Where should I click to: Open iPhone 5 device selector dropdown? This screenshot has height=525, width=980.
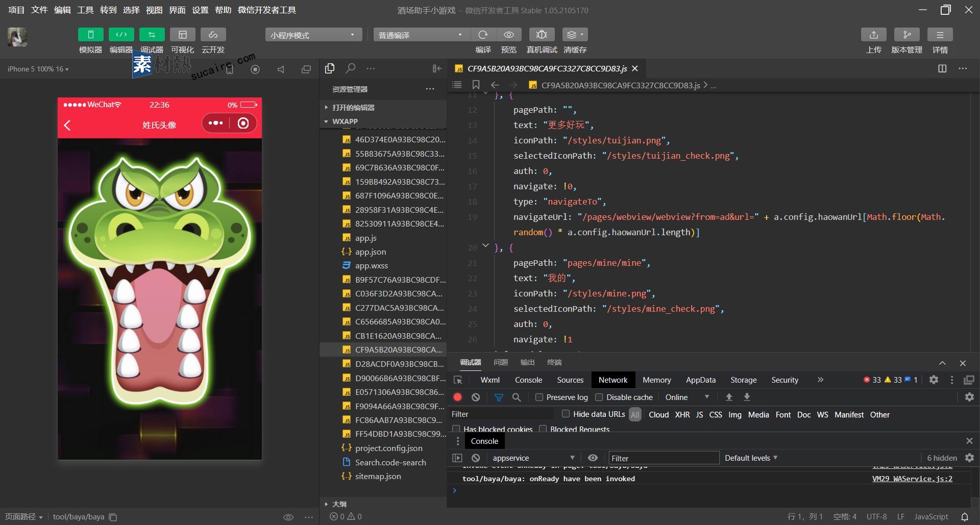click(38, 69)
